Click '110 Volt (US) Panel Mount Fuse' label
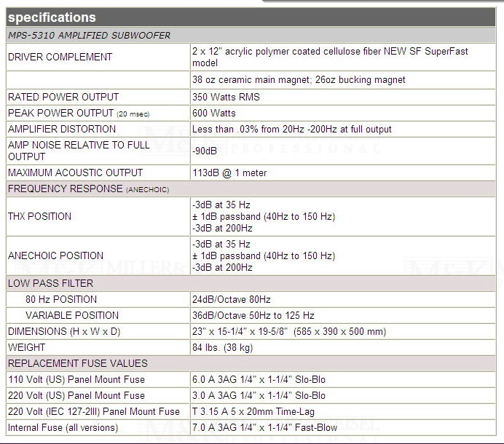Image resolution: width=504 pixels, height=444 pixels. pos(76,379)
